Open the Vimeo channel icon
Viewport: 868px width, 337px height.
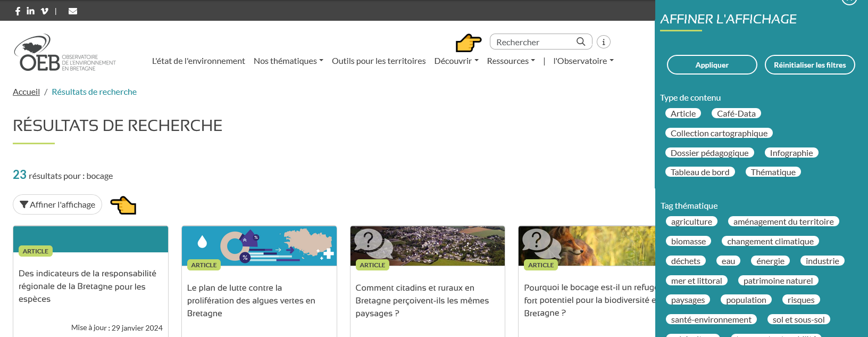[45, 11]
